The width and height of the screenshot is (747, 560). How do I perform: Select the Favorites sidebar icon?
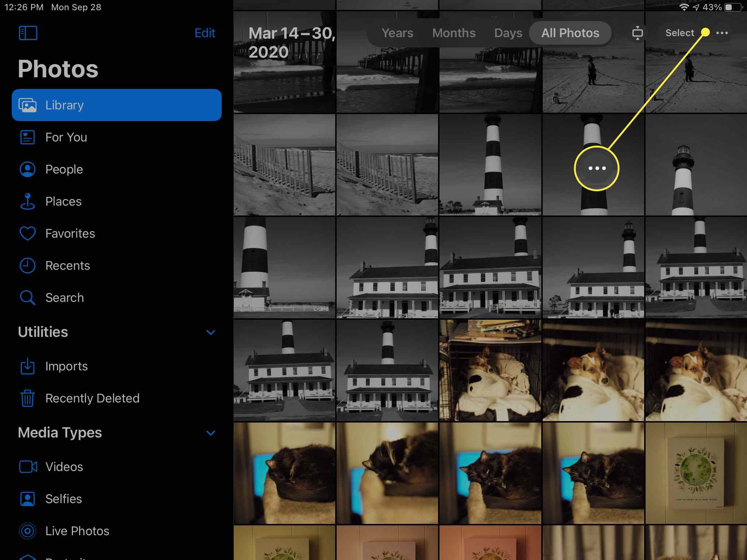(28, 234)
